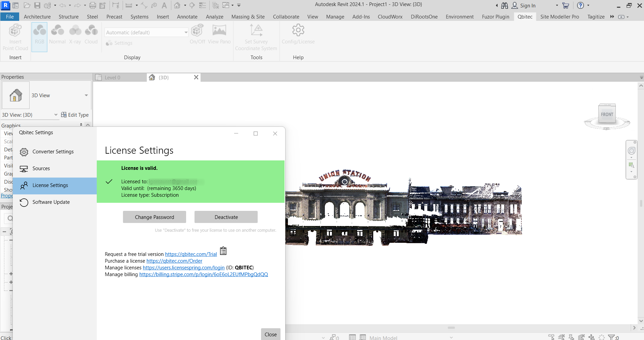644x340 pixels.
Task: Click the binoculars search icon
Action: (x=505, y=5)
